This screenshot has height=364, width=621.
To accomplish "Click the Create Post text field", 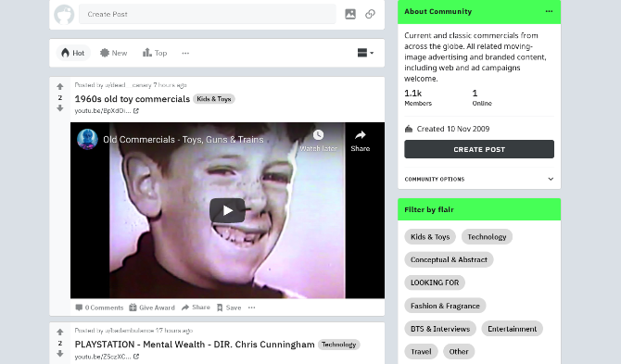I will pyautogui.click(x=207, y=14).
